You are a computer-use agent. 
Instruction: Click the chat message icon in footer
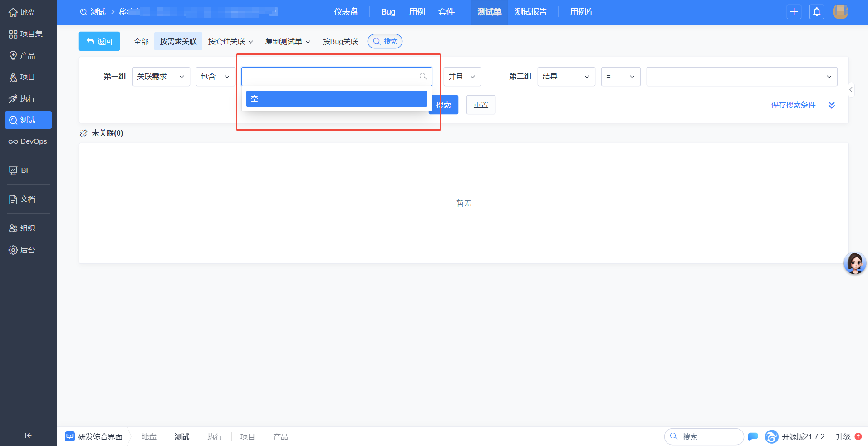pyautogui.click(x=753, y=436)
